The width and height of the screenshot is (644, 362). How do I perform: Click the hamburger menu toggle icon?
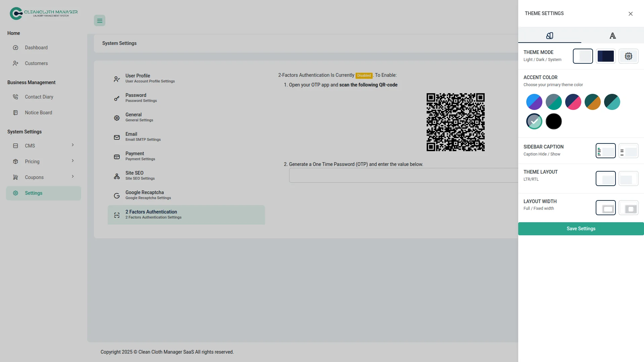click(100, 21)
